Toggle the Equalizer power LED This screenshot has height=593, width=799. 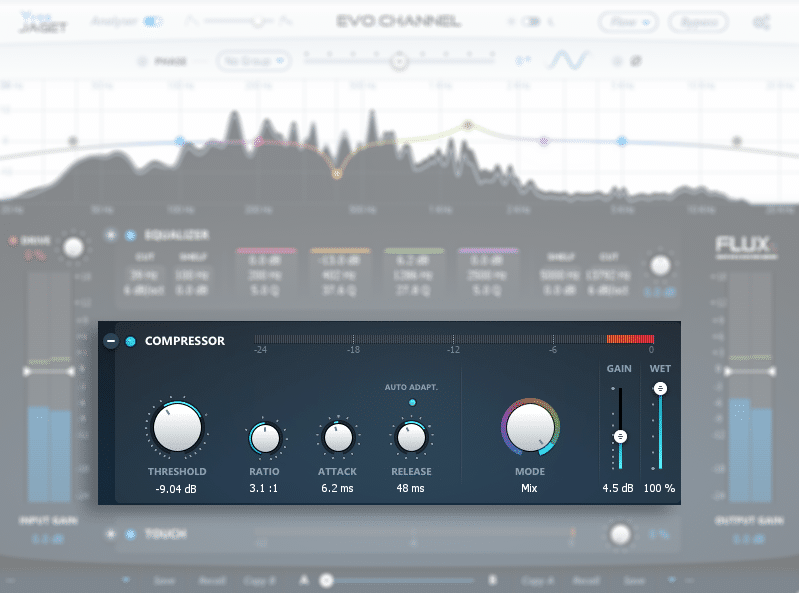point(130,235)
